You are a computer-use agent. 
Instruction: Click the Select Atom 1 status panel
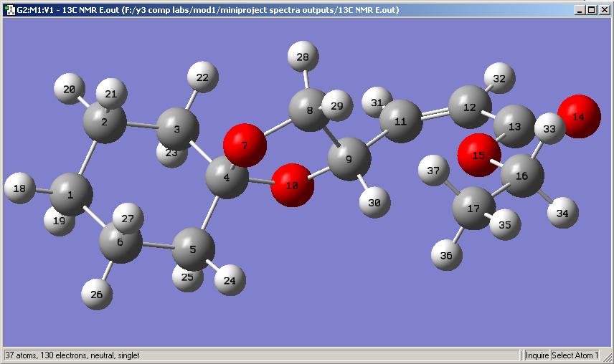click(575, 355)
